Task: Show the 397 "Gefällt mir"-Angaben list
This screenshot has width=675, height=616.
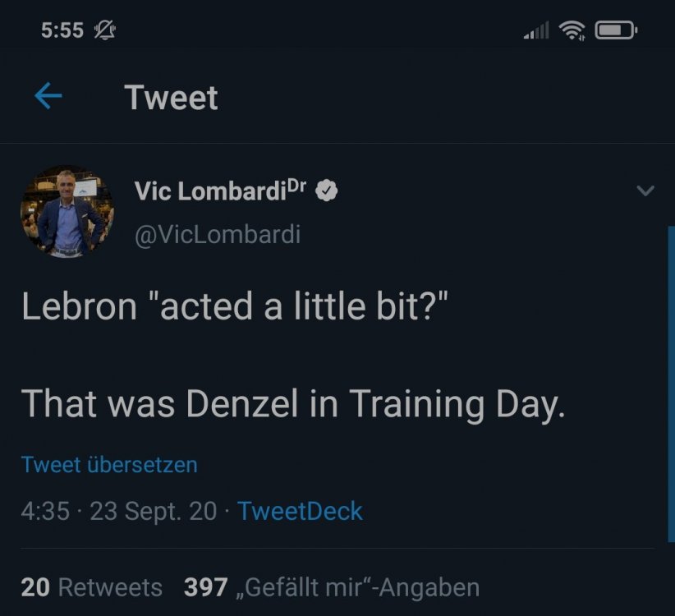Action: coord(332,587)
